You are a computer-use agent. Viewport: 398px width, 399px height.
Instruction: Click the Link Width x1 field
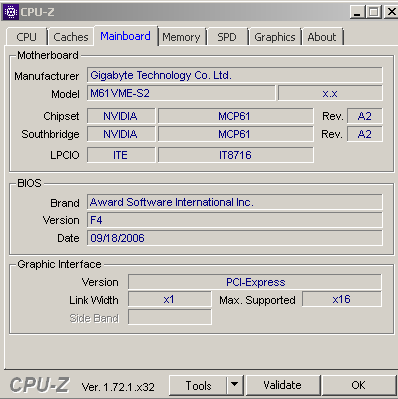tap(170, 299)
